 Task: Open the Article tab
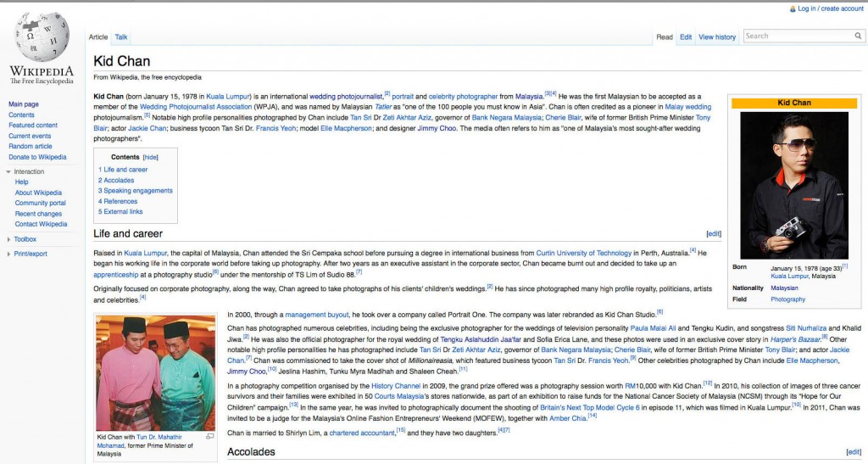point(98,37)
